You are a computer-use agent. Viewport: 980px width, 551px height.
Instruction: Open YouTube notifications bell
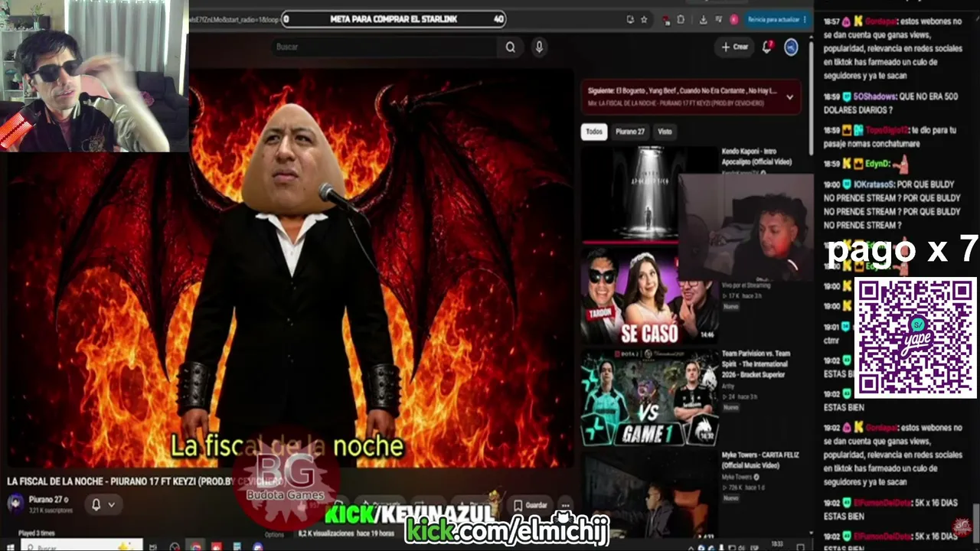[x=767, y=47]
